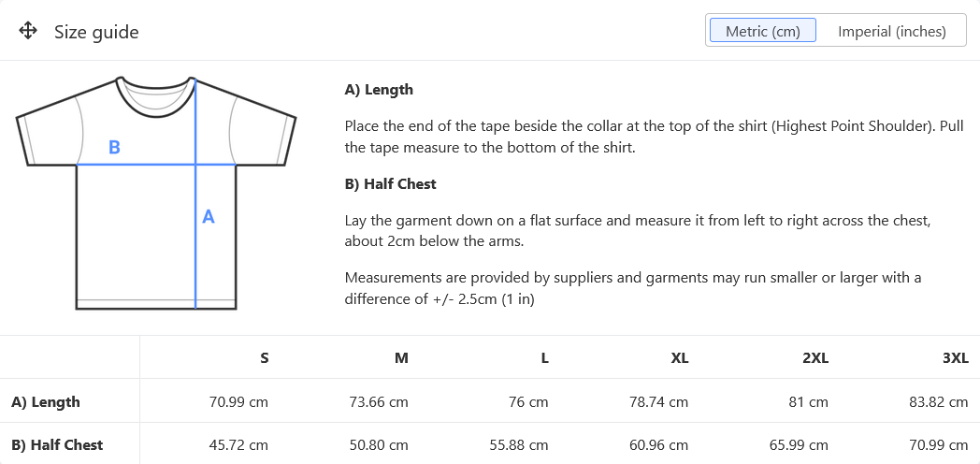Click the A) Length instruction heading
The image size is (980, 464).
coord(379,90)
